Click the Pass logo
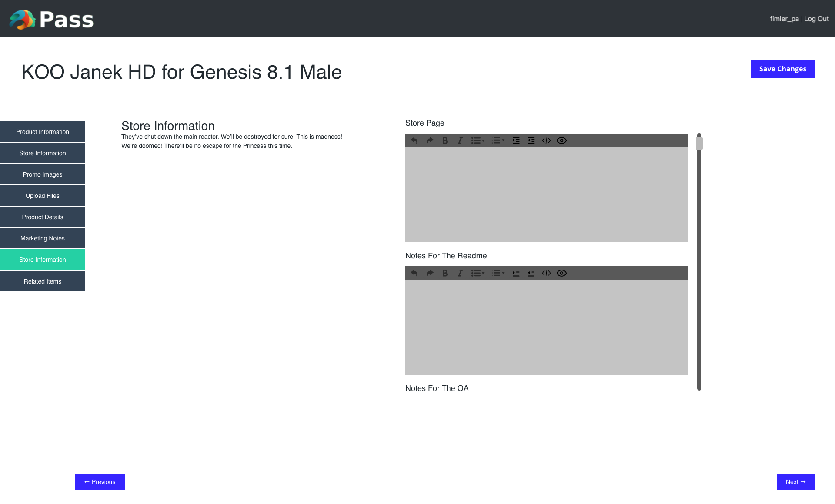Screen dimensions: 835x504 click(x=51, y=20)
